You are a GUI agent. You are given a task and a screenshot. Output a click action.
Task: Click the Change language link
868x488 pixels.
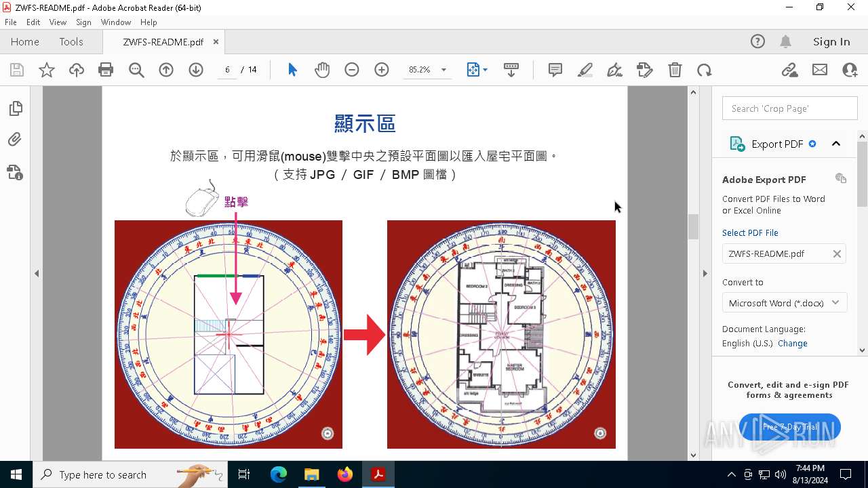pos(793,343)
